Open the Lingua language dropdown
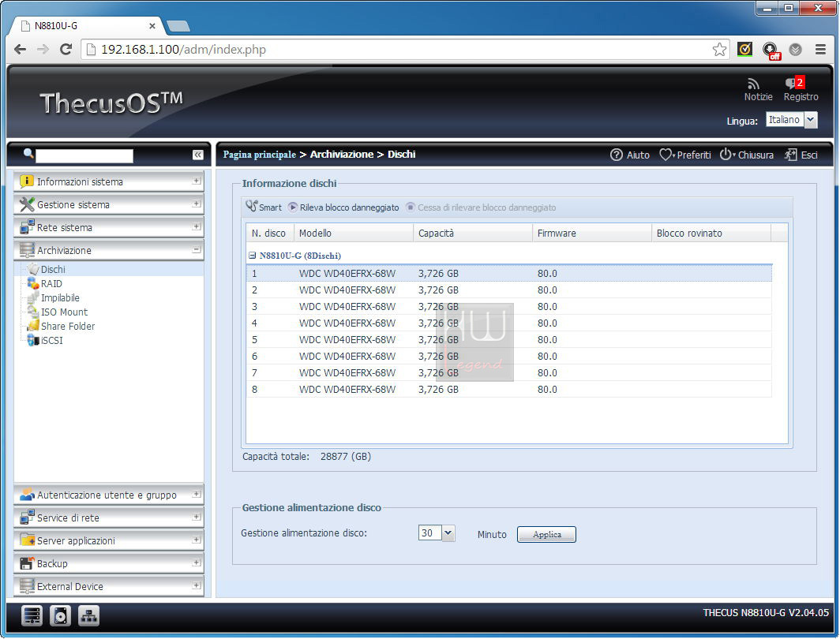 tap(811, 120)
